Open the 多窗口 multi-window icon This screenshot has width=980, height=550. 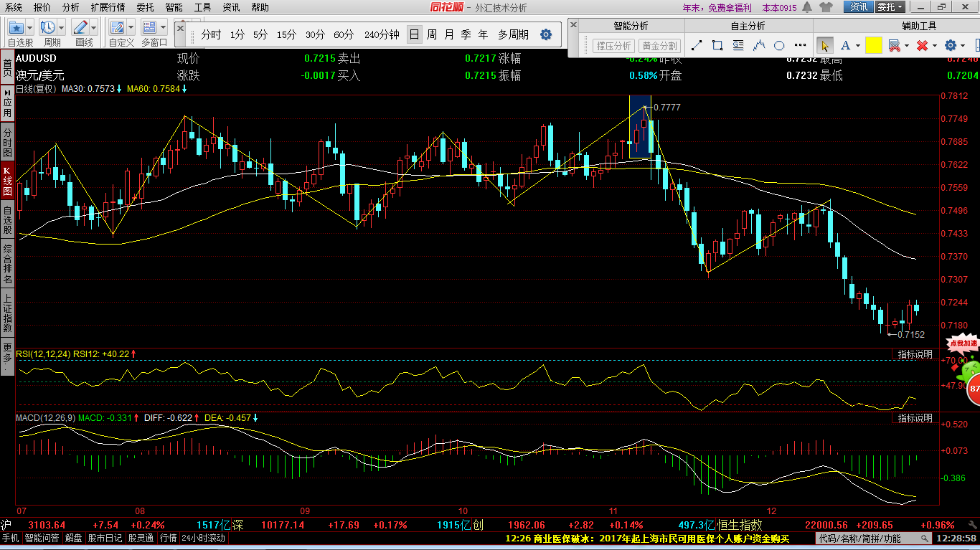point(149,27)
